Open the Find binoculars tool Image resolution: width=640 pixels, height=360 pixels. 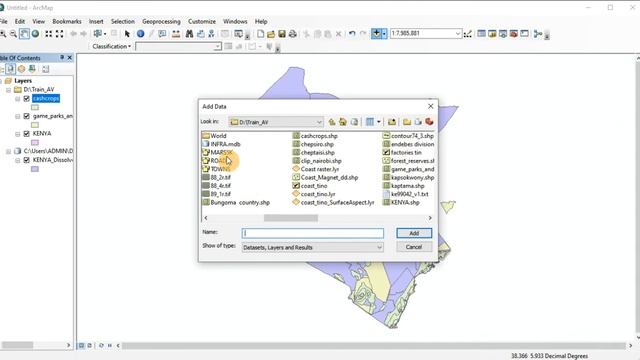tap(189, 34)
